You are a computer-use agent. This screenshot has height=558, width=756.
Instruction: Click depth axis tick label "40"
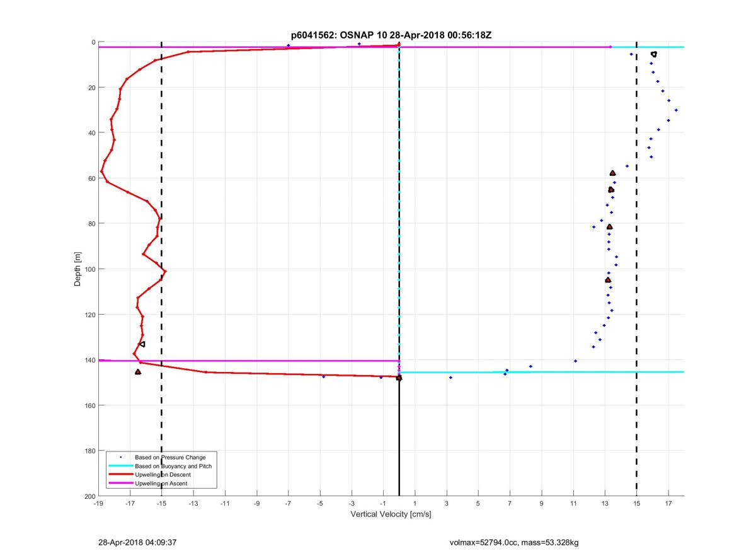pyautogui.click(x=91, y=133)
